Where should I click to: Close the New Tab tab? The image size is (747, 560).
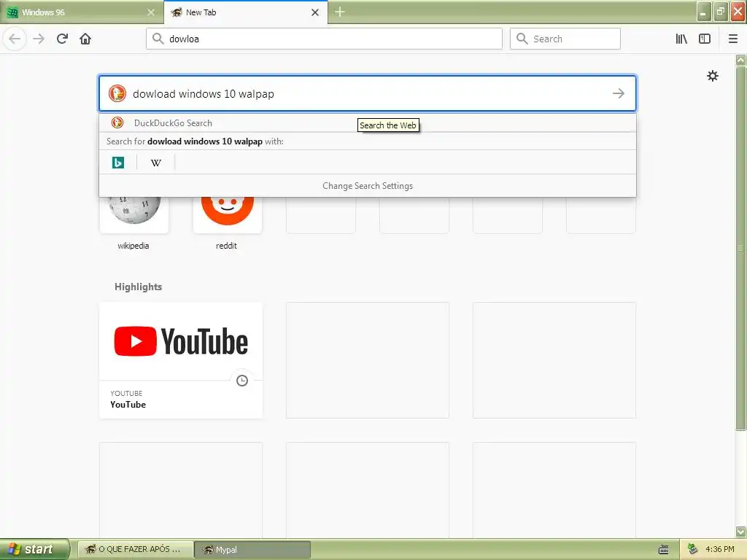tap(315, 12)
